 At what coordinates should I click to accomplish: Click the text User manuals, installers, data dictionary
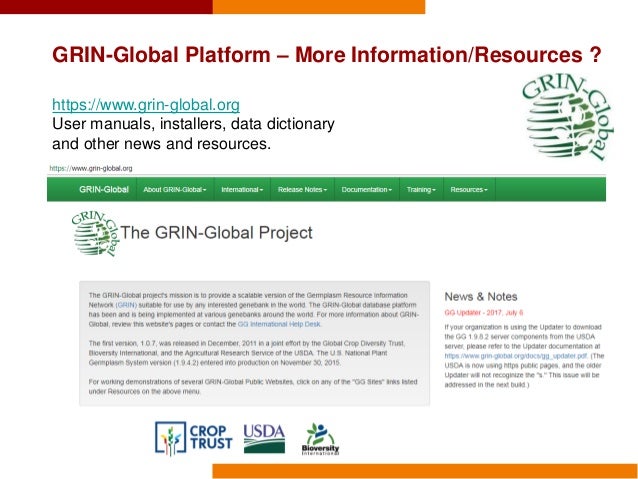(193, 124)
